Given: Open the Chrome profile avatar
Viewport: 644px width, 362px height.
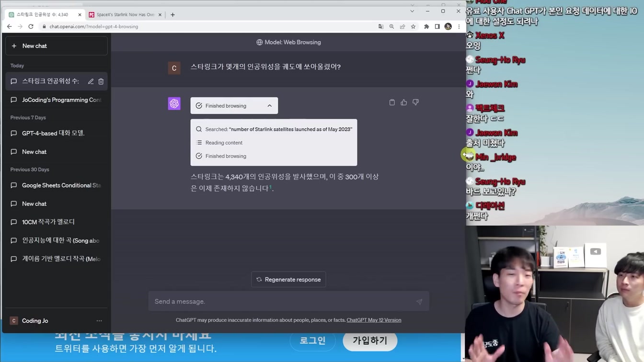Looking at the screenshot, I should point(448,26).
